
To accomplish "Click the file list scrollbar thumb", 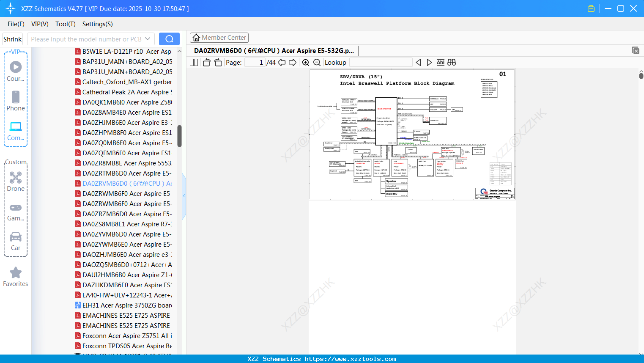I will [x=179, y=136].
